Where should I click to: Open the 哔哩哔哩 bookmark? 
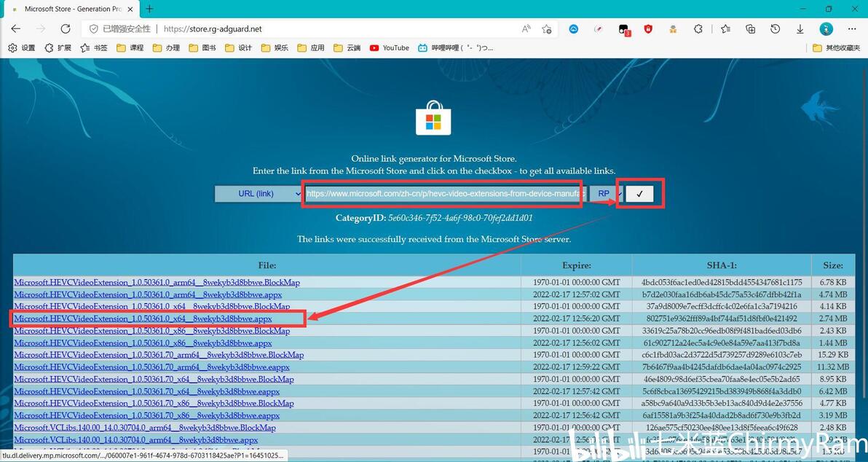[456, 48]
